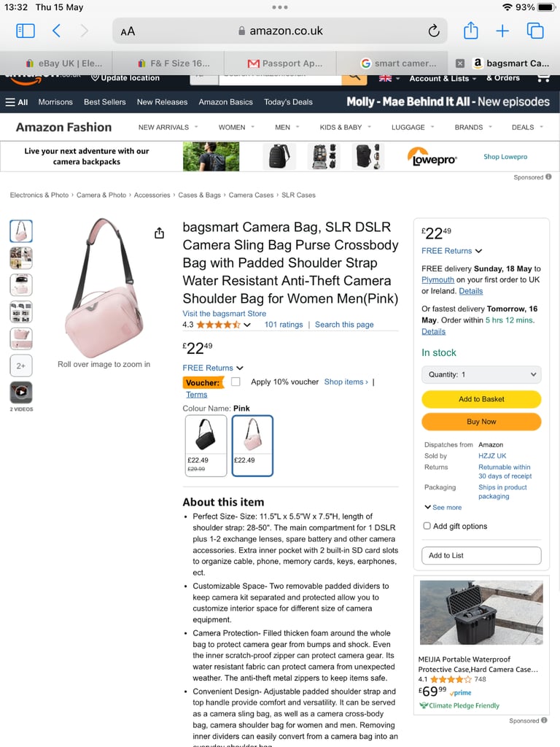Screen dimensions: 560x747
Task: Expand See more seller details
Action: click(443, 508)
